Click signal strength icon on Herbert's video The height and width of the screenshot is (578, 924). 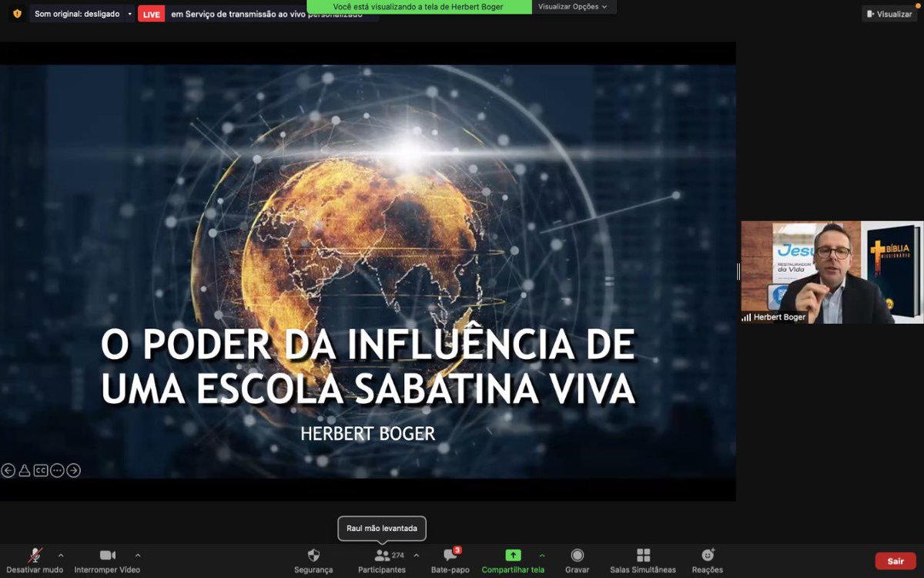746,317
